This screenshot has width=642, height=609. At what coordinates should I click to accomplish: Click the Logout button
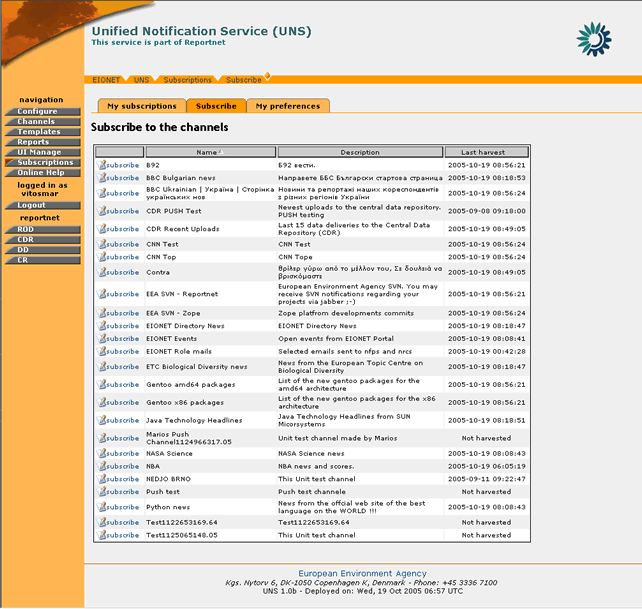pyautogui.click(x=43, y=205)
